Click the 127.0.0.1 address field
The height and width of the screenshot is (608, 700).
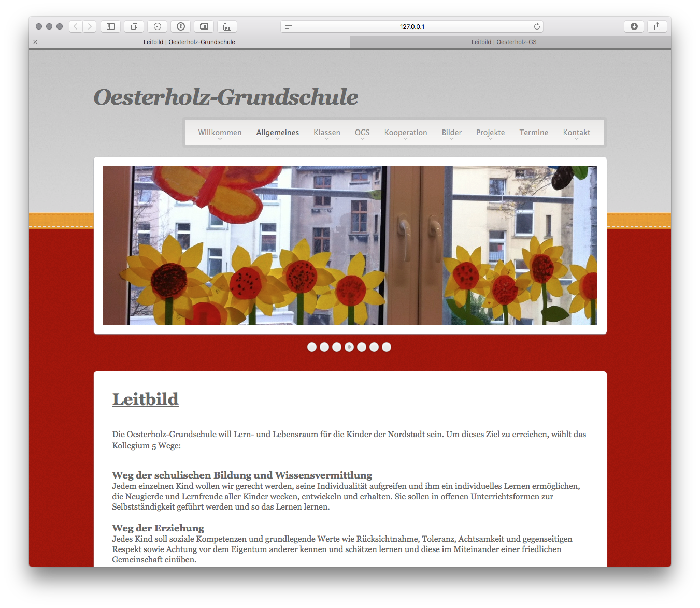pos(412,26)
